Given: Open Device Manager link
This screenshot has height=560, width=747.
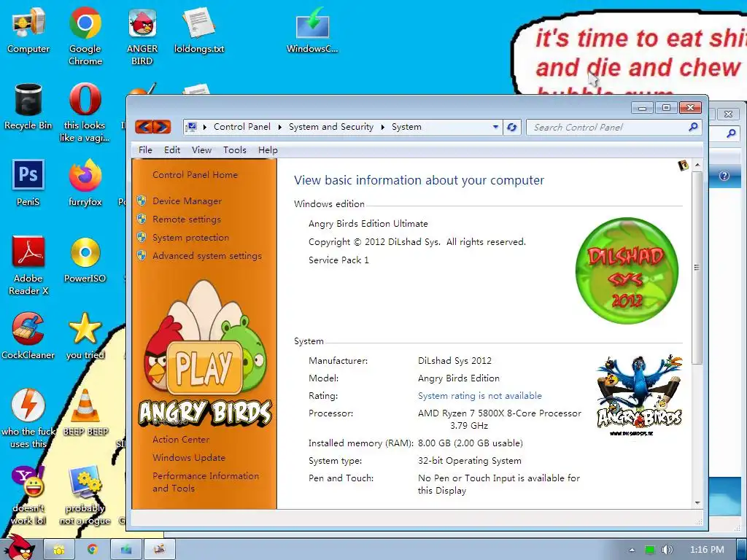Looking at the screenshot, I should 187,201.
